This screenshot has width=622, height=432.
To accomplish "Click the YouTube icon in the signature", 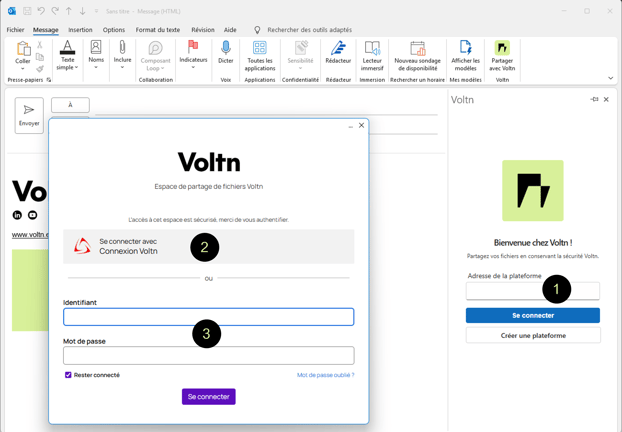I will click(x=33, y=215).
